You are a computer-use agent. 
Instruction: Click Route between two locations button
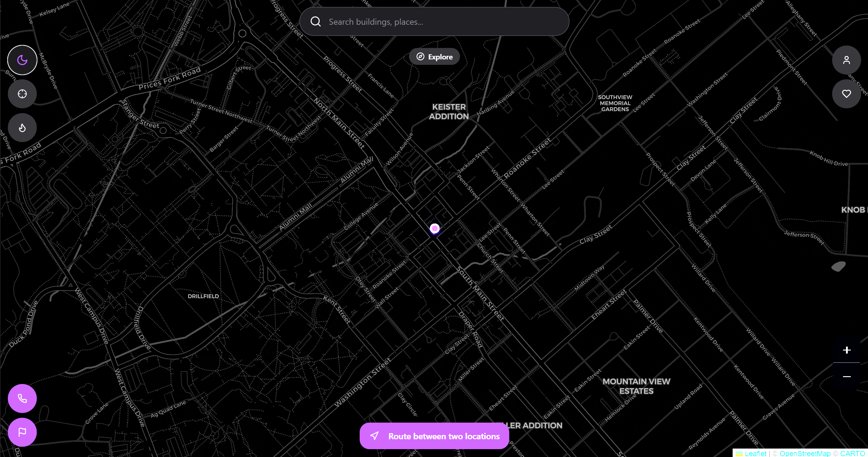(434, 436)
